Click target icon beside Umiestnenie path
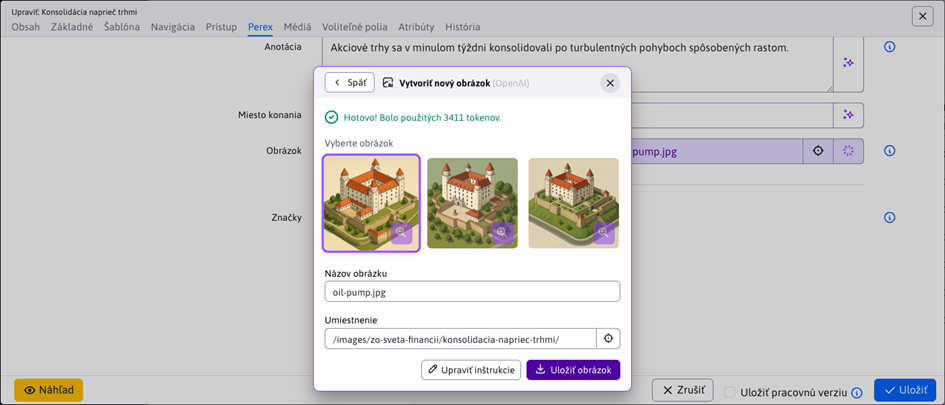The image size is (945, 405). coord(608,339)
